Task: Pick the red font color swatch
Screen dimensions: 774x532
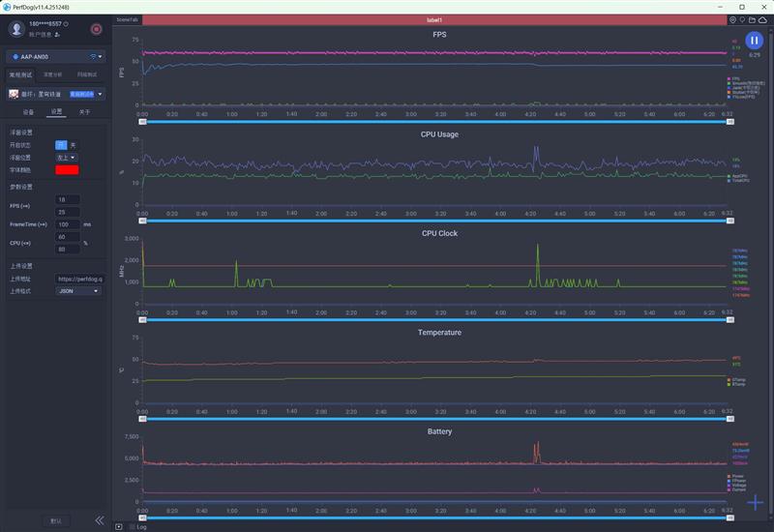Action: (x=67, y=169)
